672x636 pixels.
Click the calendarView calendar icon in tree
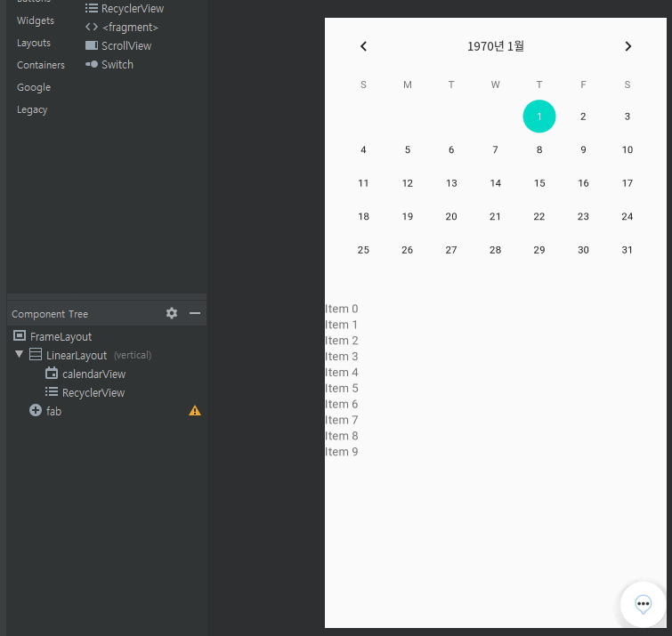52,373
